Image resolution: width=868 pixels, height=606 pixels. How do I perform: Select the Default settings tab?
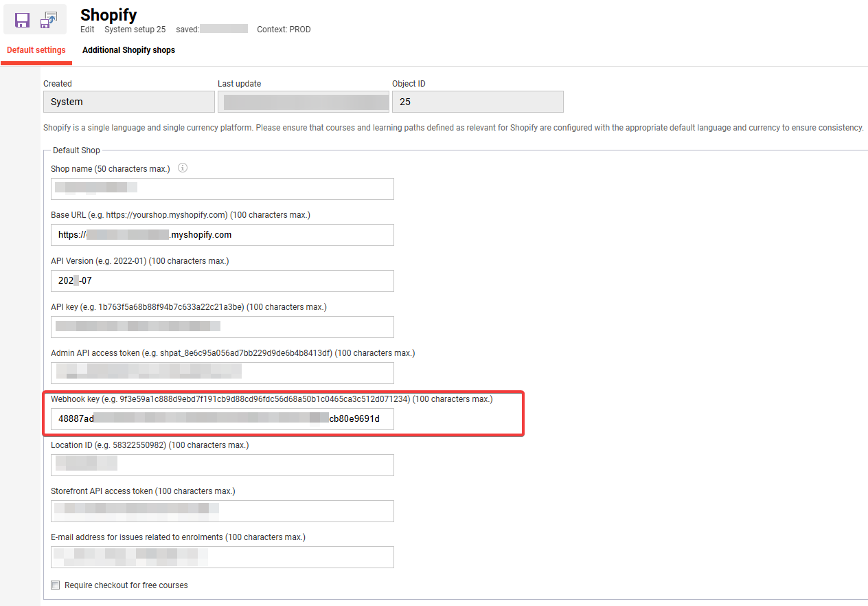tap(36, 49)
